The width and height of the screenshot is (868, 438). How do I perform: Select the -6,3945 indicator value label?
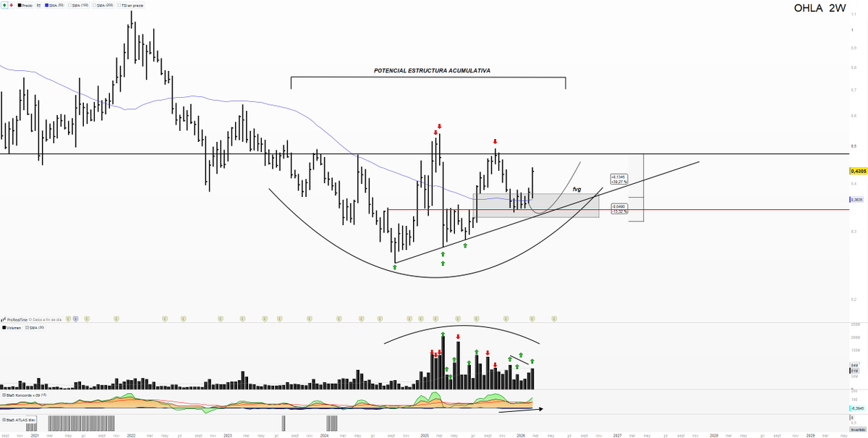pos(858,409)
